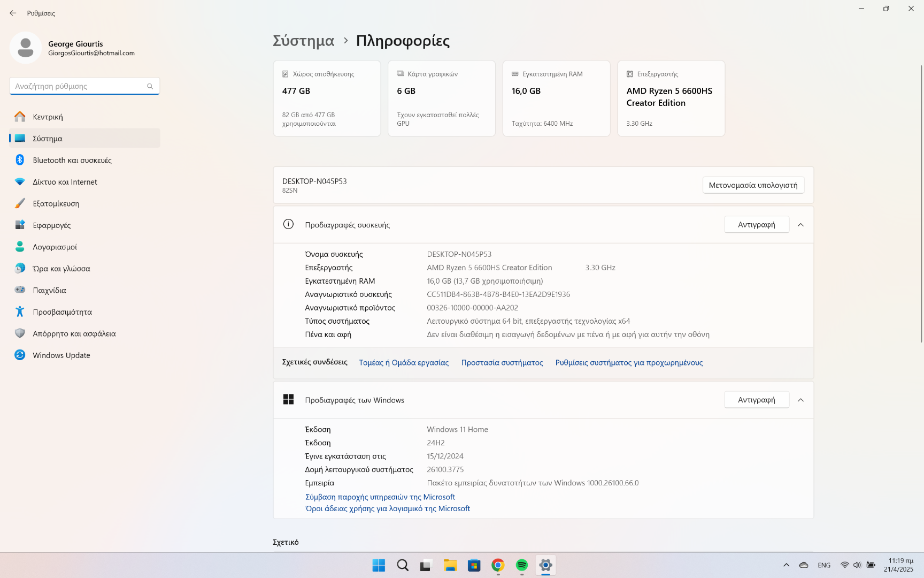Show hidden tray icons chevron
Image resolution: width=924 pixels, height=578 pixels.
click(x=786, y=565)
